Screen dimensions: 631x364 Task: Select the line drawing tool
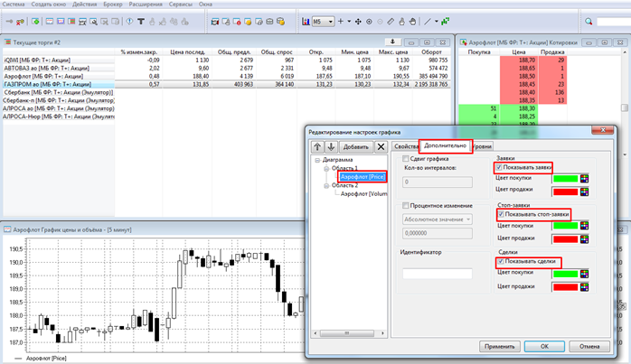(428, 22)
